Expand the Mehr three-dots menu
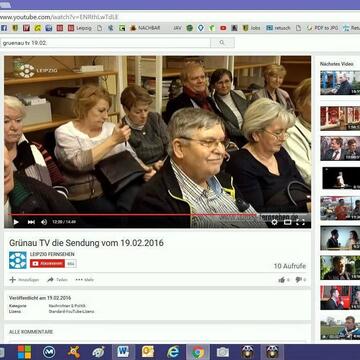Screen dimensions: 360x360 [x=85, y=280]
